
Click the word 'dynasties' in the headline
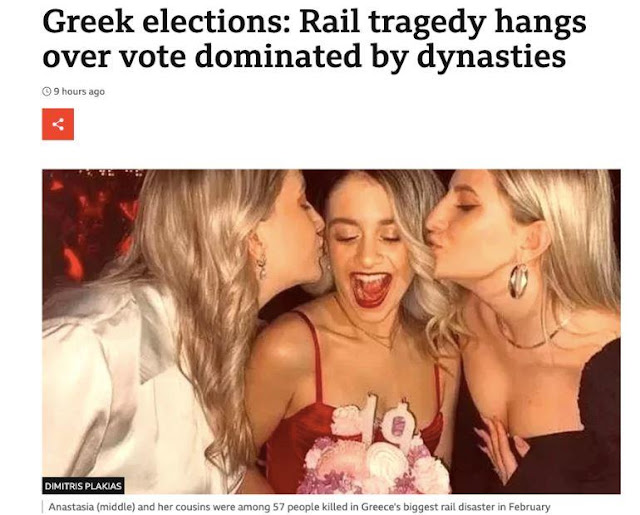[491, 57]
